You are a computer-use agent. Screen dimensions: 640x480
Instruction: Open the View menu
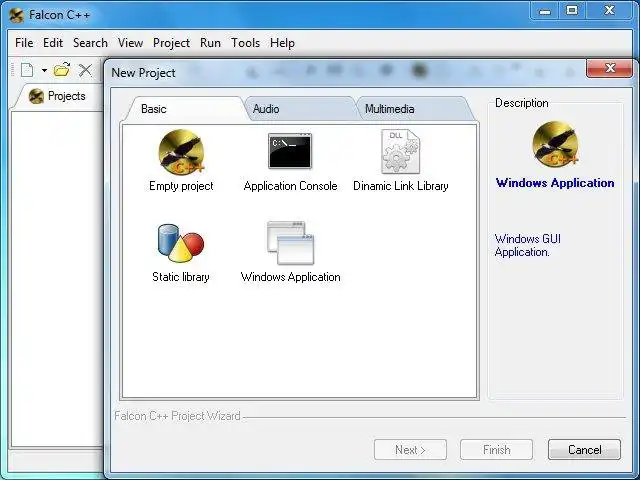click(x=130, y=42)
